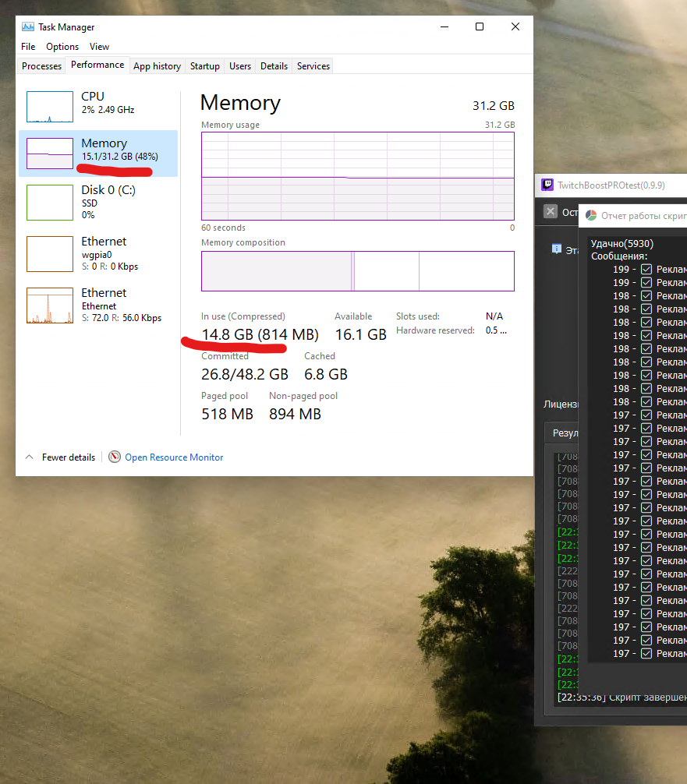Uncheck the topmost 199 message checkbox
The image size is (687, 784).
click(x=646, y=270)
